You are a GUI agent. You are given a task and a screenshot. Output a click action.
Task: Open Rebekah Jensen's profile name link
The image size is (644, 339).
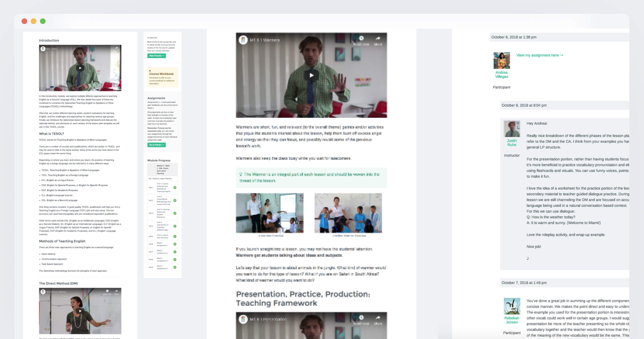click(512, 320)
